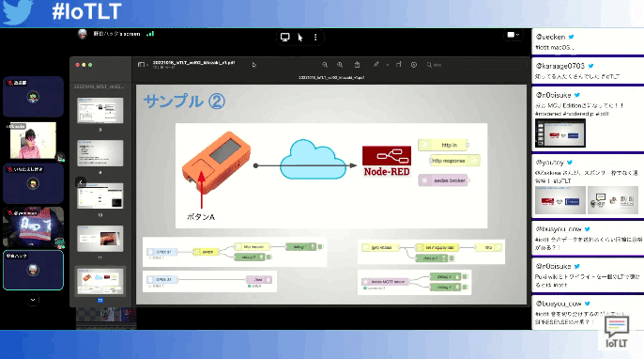Click the Node-RED logo on slide
644x359 pixels.
387,162
